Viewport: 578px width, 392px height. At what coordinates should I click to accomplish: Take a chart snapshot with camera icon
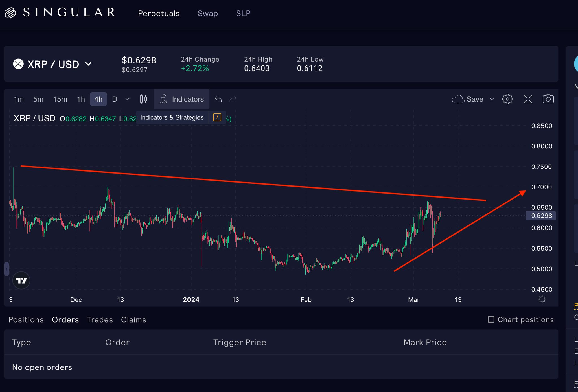[x=548, y=99]
